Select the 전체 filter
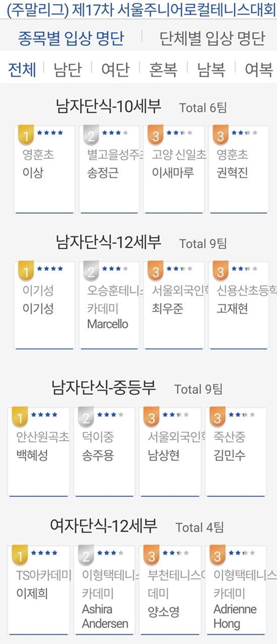The width and height of the screenshot is (277, 644). (22, 69)
